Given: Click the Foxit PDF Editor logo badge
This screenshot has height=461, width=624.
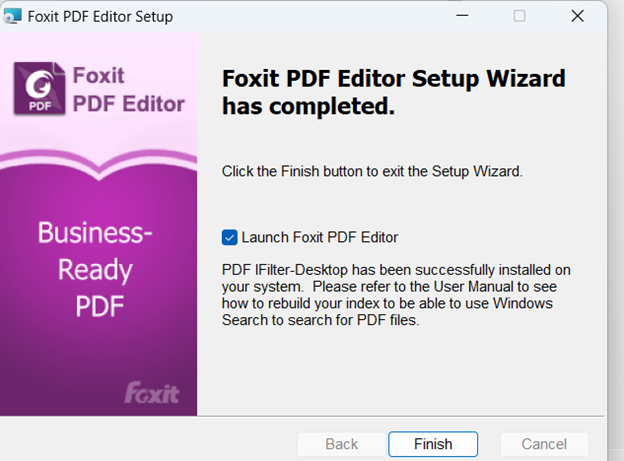Looking at the screenshot, I should tap(40, 90).
